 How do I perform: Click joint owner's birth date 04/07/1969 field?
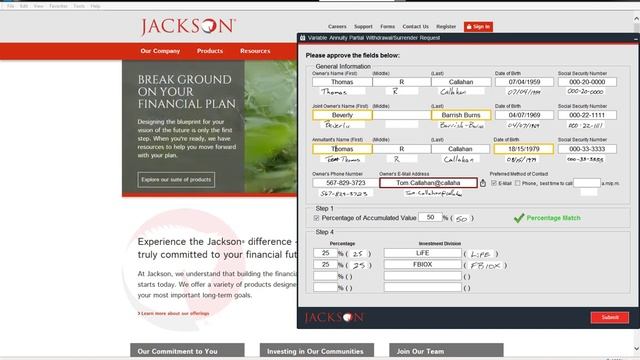524,115
